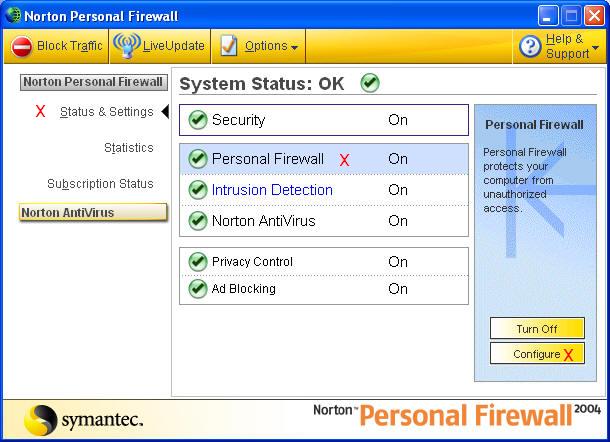
Task: Turn off the Personal Firewall
Action: click(x=537, y=329)
